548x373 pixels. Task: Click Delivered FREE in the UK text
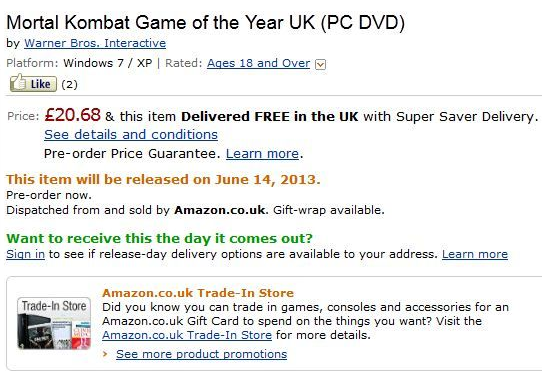pyautogui.click(x=269, y=116)
